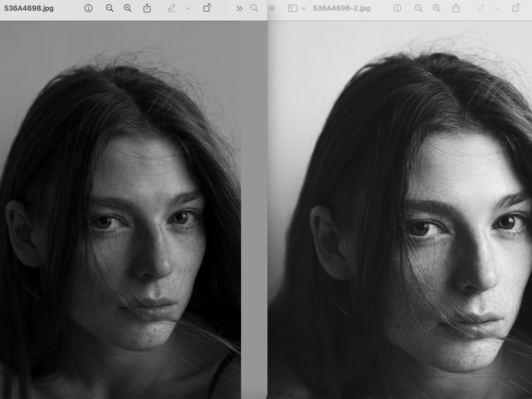532x399 pixels.
Task: Toggle Markup toolbar in left window
Action: pos(172,8)
